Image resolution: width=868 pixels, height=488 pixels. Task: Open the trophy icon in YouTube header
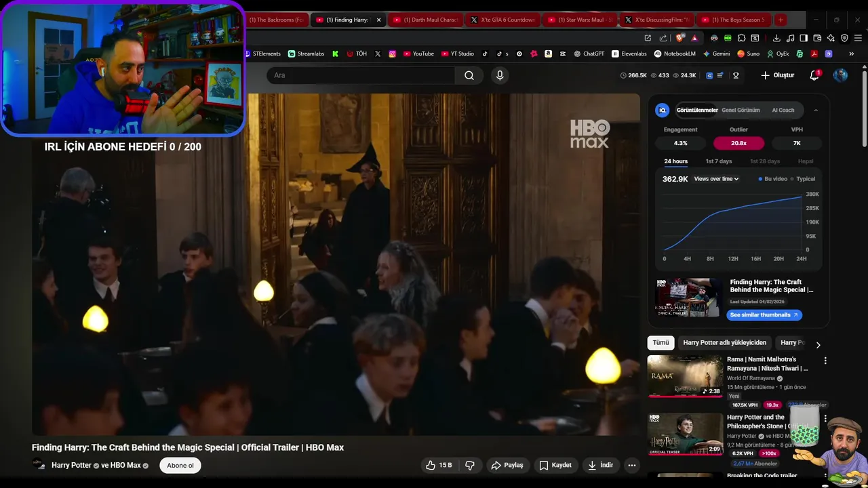tap(736, 75)
